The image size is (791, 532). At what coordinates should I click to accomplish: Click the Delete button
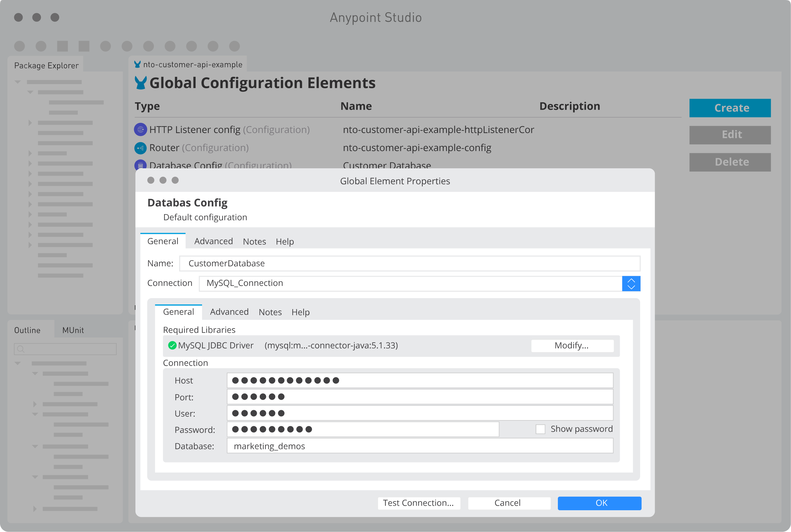tap(730, 162)
